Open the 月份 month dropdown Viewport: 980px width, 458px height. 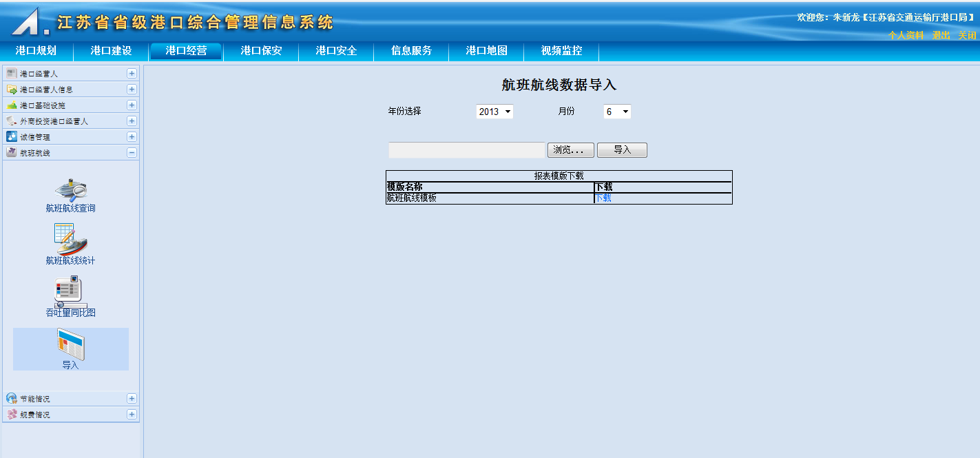[x=617, y=112]
